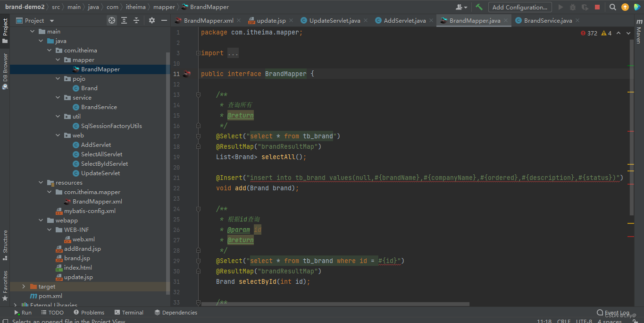Click Add Configuration button
This screenshot has width=644, height=323.
[520, 7]
